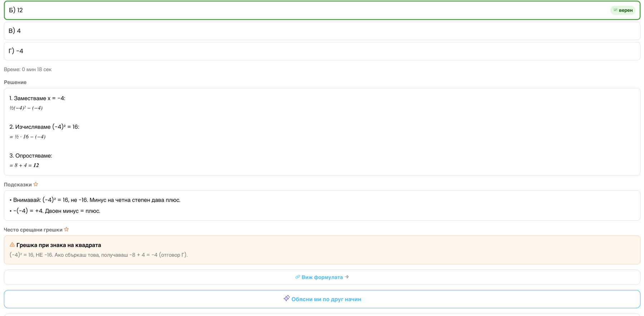644x316 pixels.
Task: Click the Обясни ми по друг начин button
Action: (x=322, y=299)
